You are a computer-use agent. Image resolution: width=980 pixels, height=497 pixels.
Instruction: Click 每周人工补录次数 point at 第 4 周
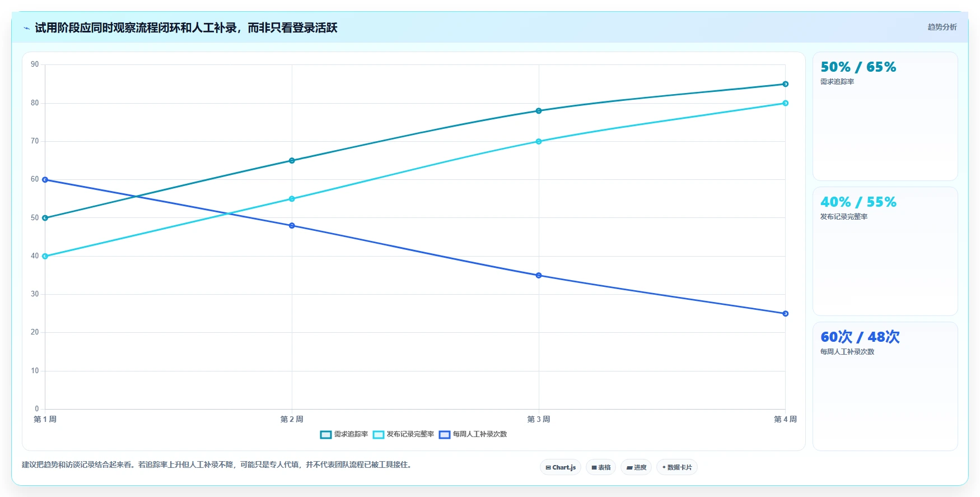pyautogui.click(x=785, y=314)
